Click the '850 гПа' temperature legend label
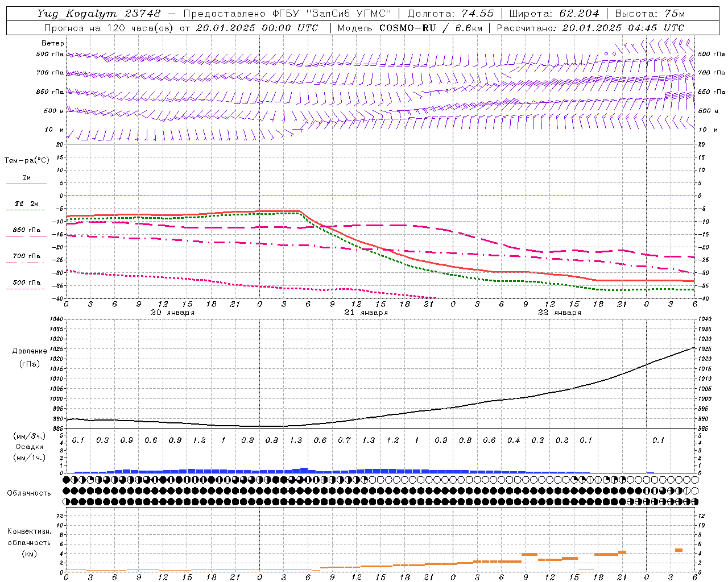Screen dimensions: 728x582 pyautogui.click(x=27, y=230)
